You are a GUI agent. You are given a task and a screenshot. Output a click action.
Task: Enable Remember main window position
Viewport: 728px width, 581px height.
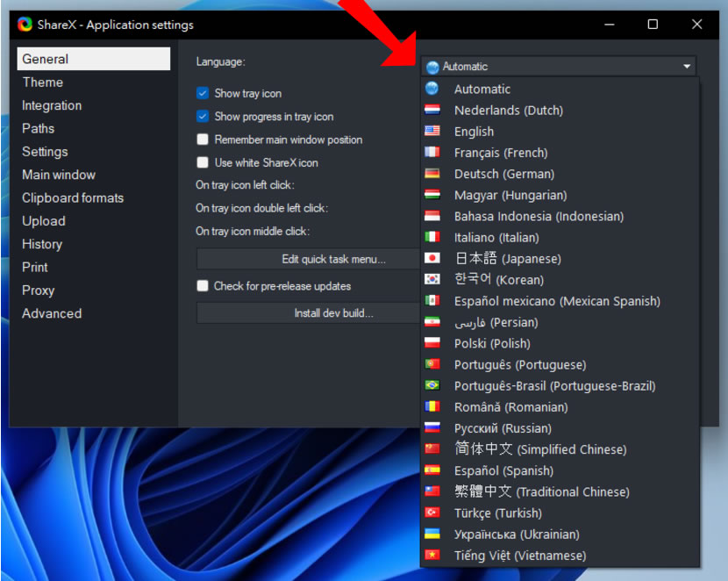tap(203, 140)
